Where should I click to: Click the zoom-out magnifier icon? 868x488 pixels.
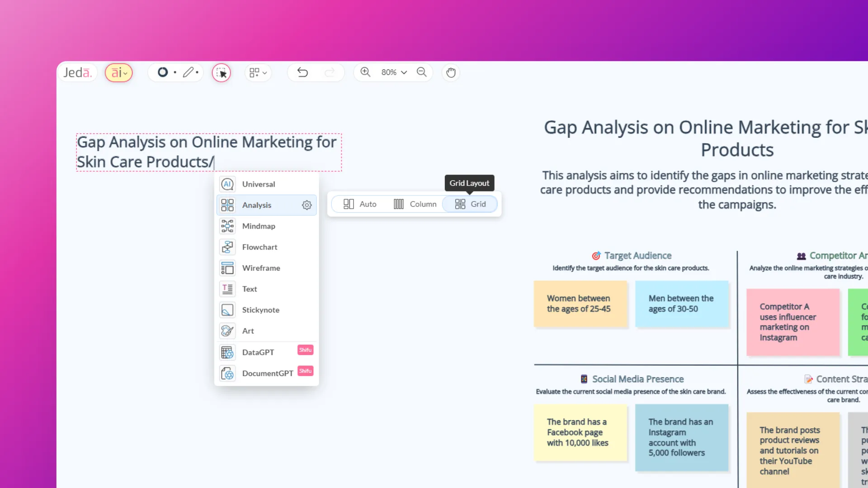pos(421,72)
